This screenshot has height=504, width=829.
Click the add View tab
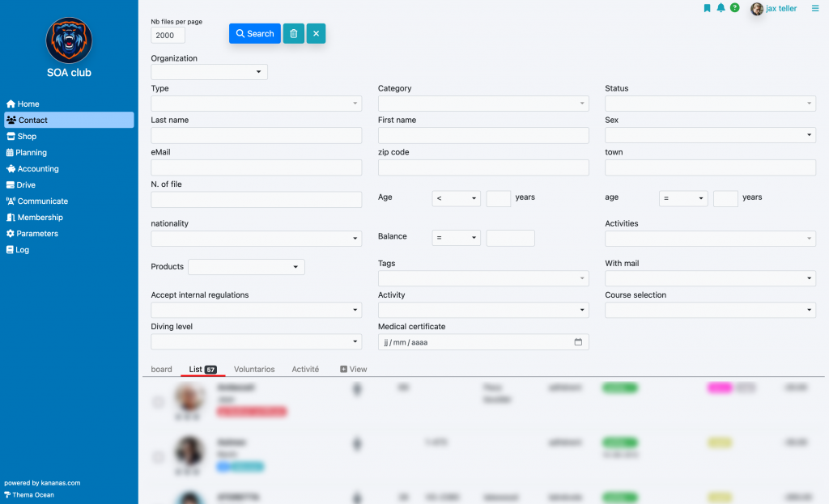(x=353, y=369)
